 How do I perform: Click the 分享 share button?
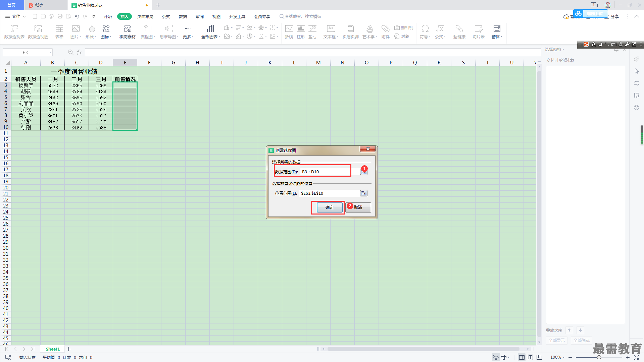pyautogui.click(x=611, y=16)
